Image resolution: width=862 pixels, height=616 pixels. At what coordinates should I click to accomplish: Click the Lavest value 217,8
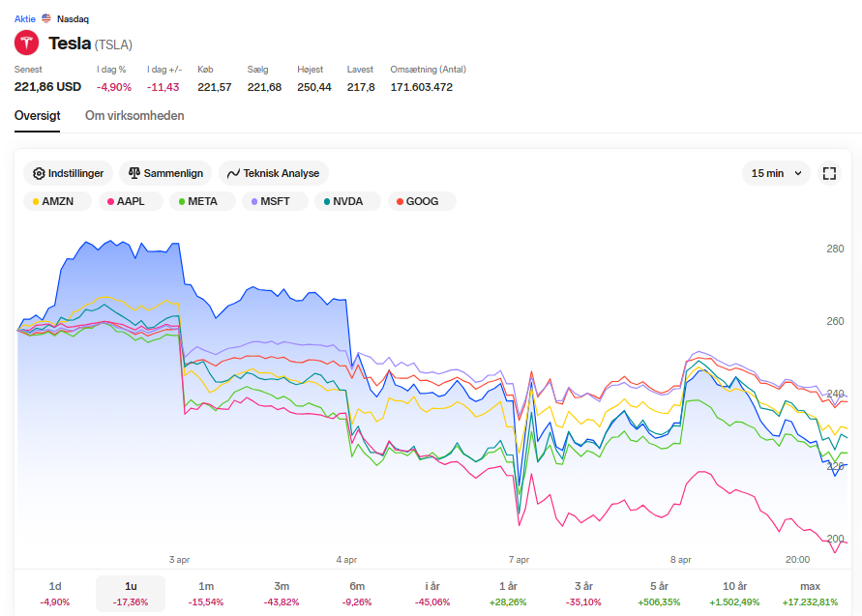pos(361,87)
